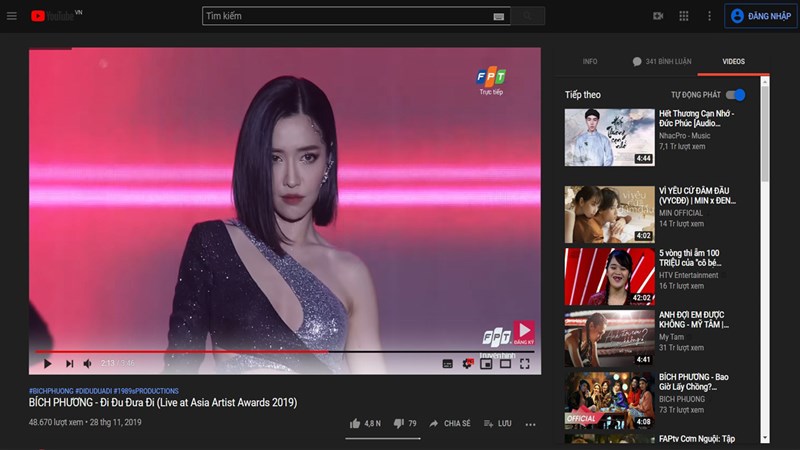Open the BÍCH PHƯƠNG - Bao Giờ Lấy Chồng title

pos(693,382)
